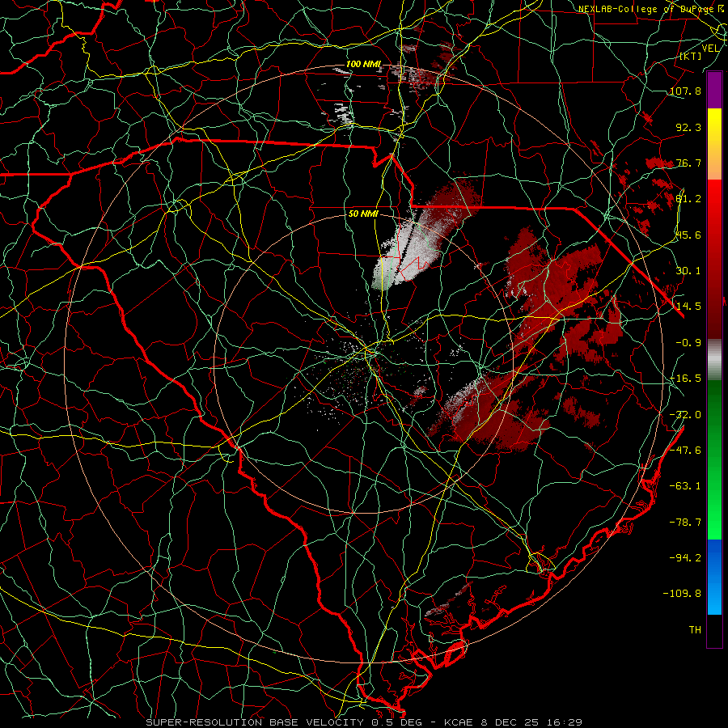This screenshot has width=728, height=728.
Task: Click the -16.5 velocity scale label
Action: point(685,379)
